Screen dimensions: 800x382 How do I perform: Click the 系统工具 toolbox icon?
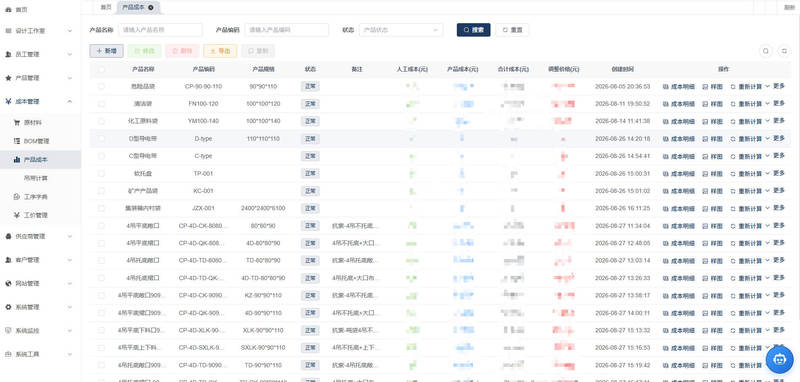[x=8, y=354]
